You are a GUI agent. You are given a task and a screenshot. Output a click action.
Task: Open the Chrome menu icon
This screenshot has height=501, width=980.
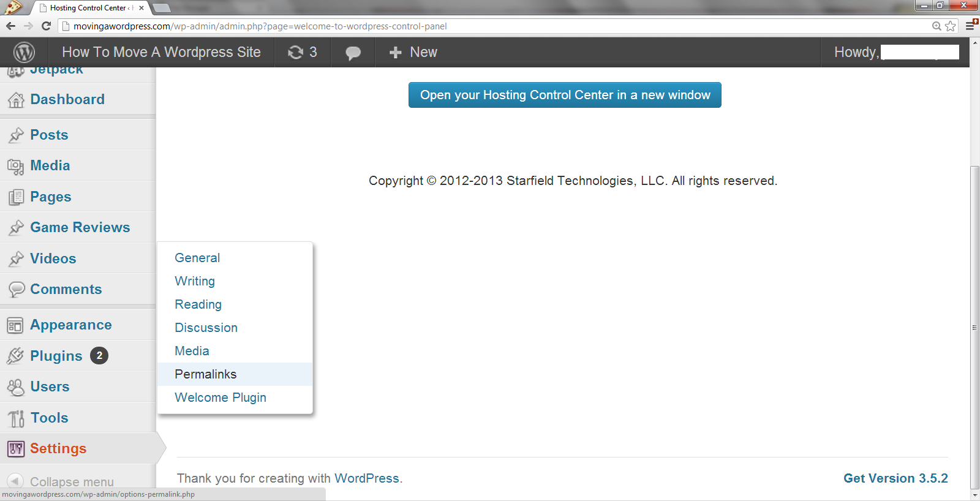point(971,25)
